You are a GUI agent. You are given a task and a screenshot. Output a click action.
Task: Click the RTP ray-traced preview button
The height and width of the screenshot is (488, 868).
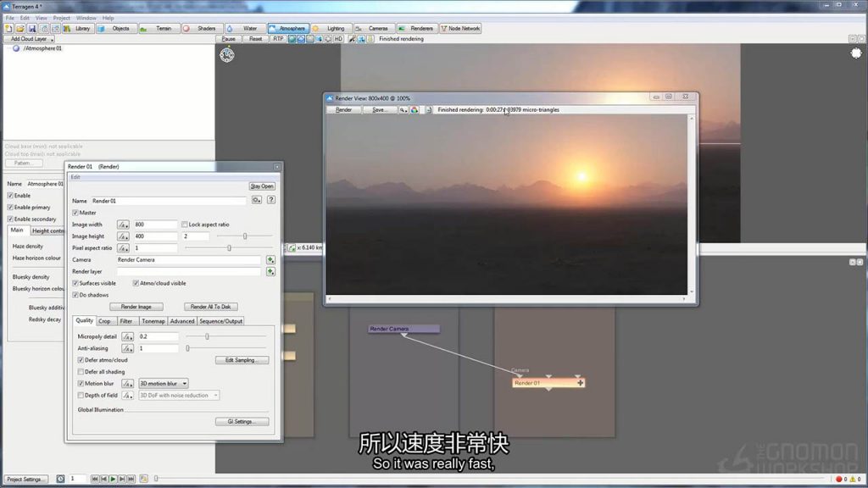(278, 39)
